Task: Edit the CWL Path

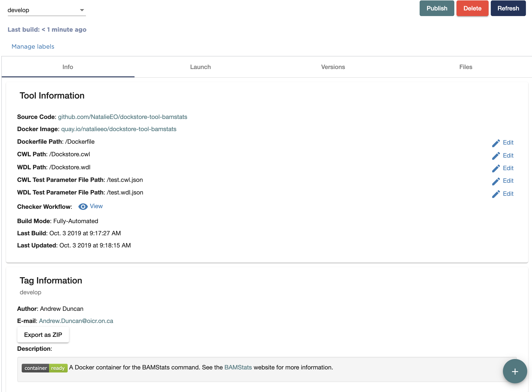Action: click(x=507, y=156)
